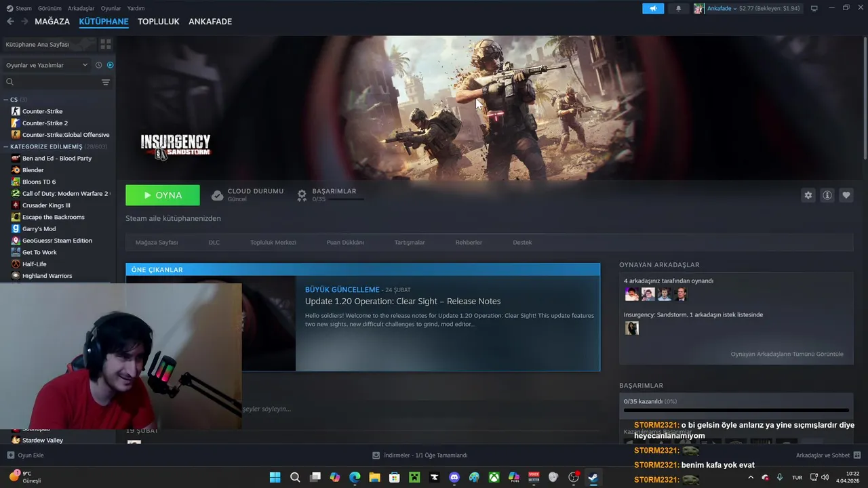Open Minecraft from taskbar
868x488 pixels.
pyautogui.click(x=414, y=477)
